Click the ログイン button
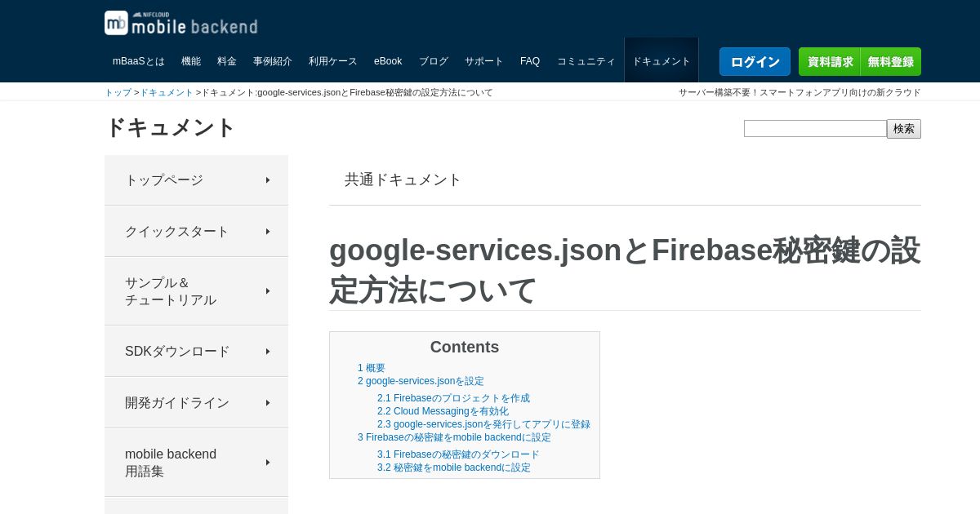The image size is (980, 514). click(x=755, y=62)
